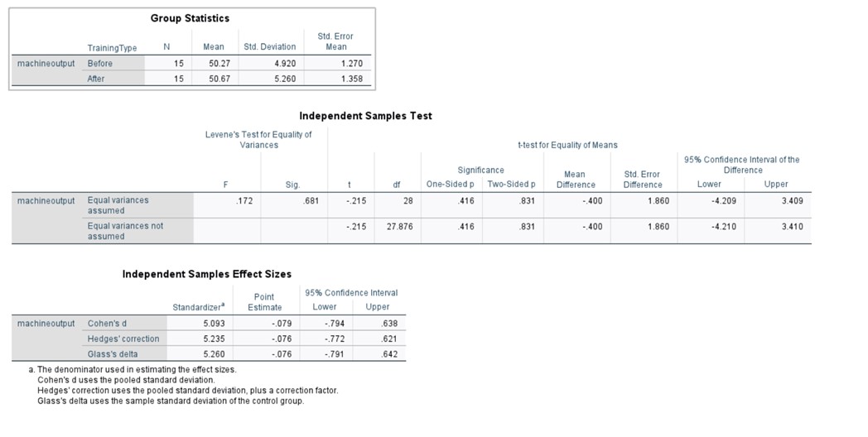This screenshot has height=437, width=868.
Task: Select the Levene's Sig. value .681
Action: pos(310,201)
